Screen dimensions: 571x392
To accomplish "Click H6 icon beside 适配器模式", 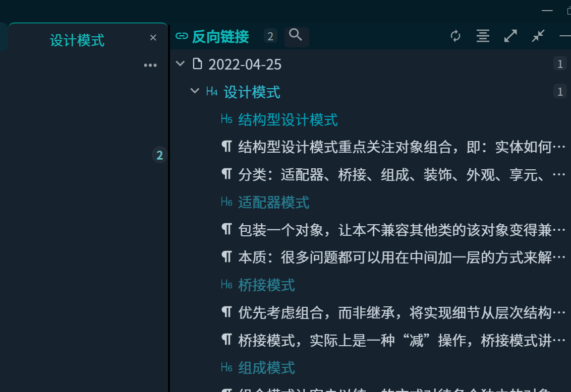I will (x=226, y=202).
